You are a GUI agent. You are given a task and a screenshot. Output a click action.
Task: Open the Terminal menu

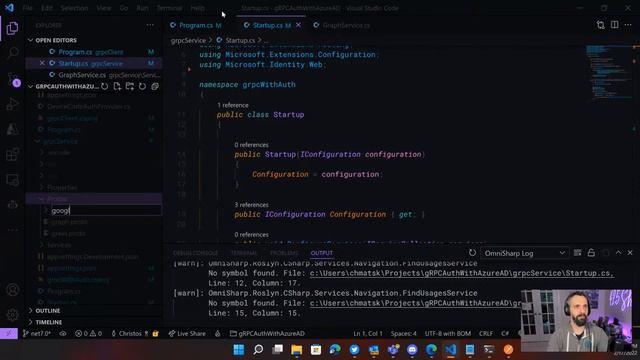[x=169, y=8]
